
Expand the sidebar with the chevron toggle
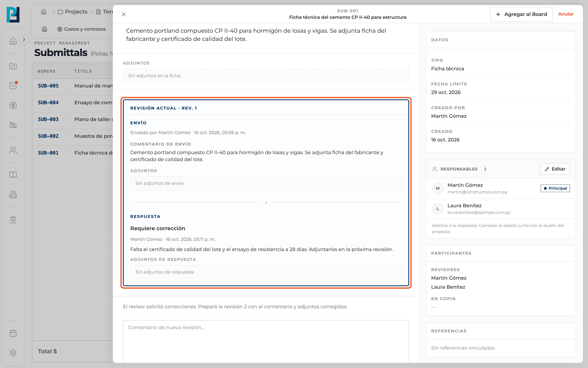click(24, 40)
